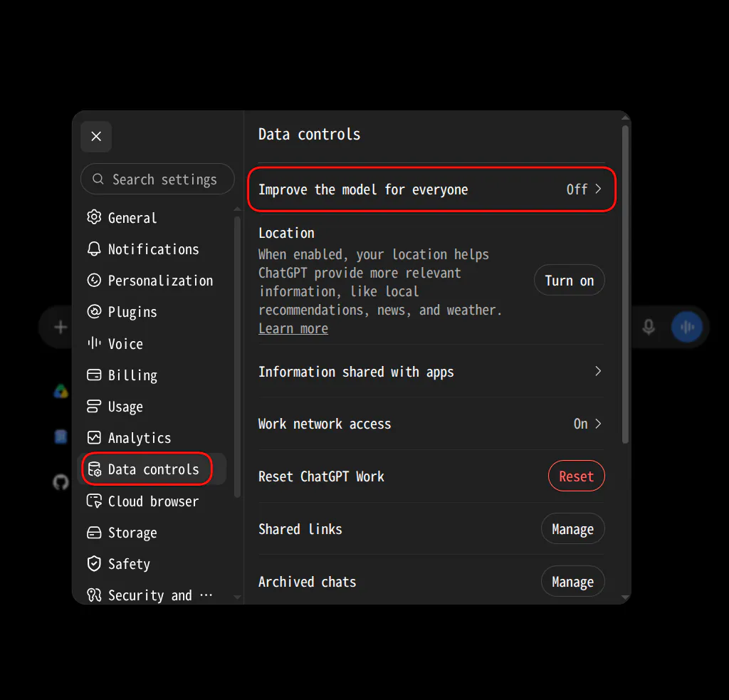Click the sidebar list scrollbar
729x700 pixels.
pyautogui.click(x=238, y=357)
